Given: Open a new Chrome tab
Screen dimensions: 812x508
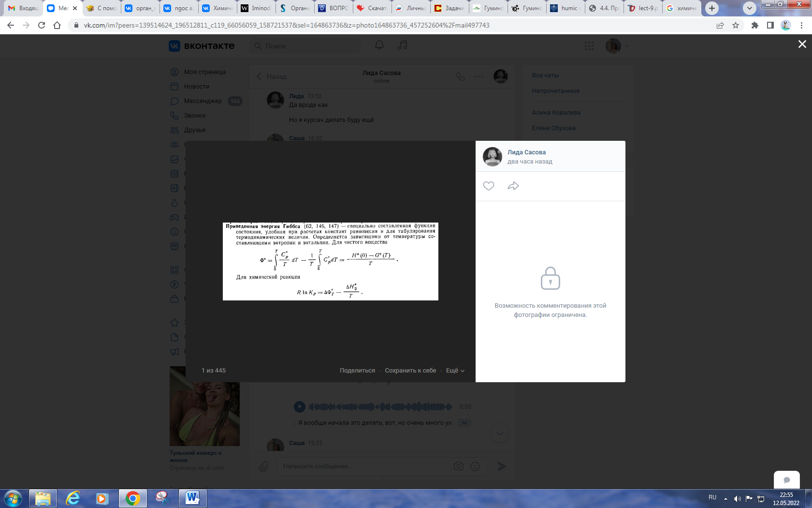Looking at the screenshot, I should point(711,8).
